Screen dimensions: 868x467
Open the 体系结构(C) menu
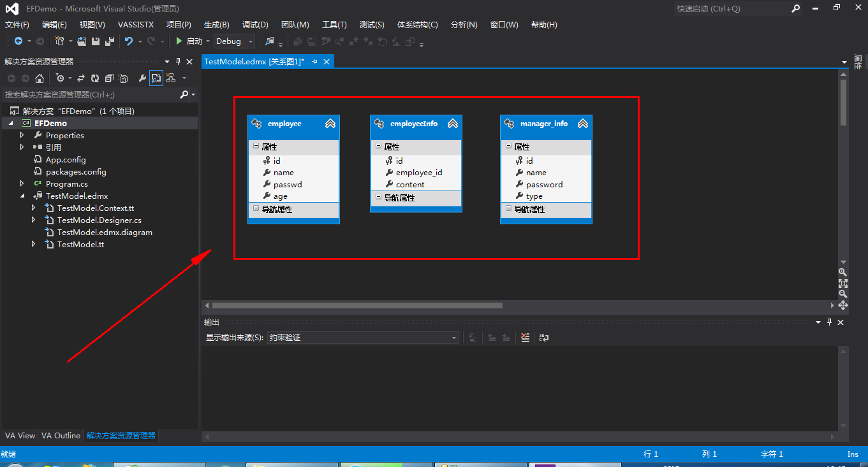point(417,25)
